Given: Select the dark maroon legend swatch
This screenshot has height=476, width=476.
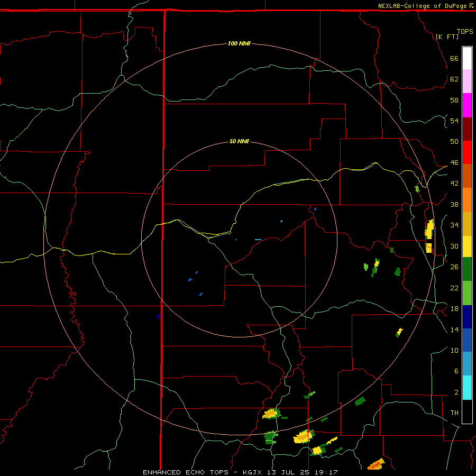Looking at the screenshot, I should click(467, 130).
